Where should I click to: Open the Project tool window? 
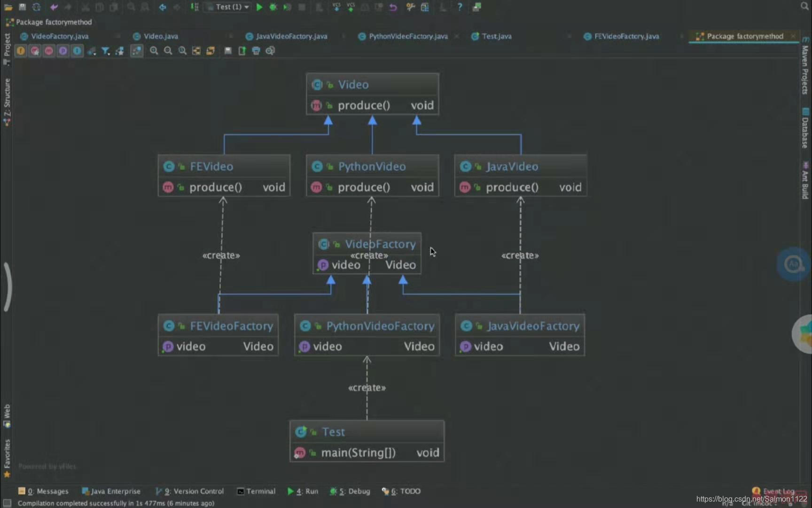coord(7,48)
